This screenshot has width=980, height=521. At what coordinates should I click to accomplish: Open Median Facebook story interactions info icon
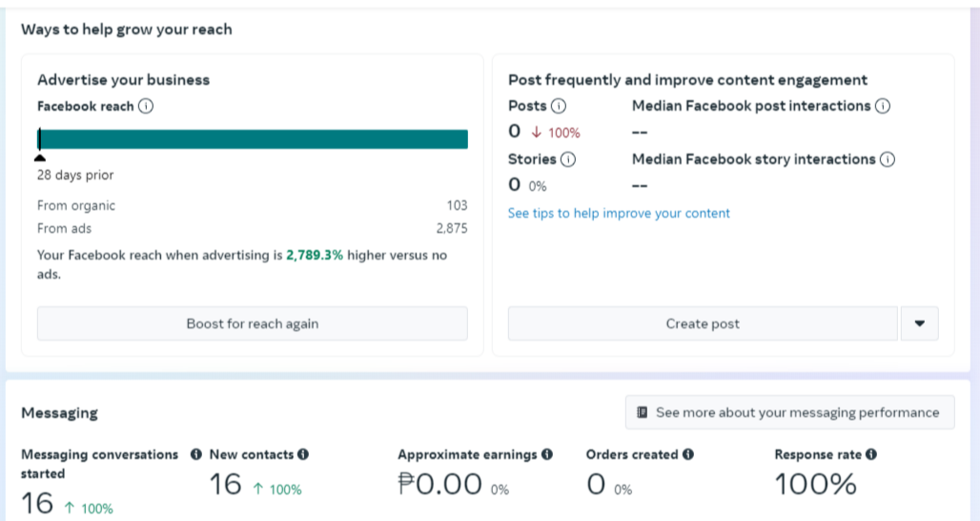coord(887,159)
